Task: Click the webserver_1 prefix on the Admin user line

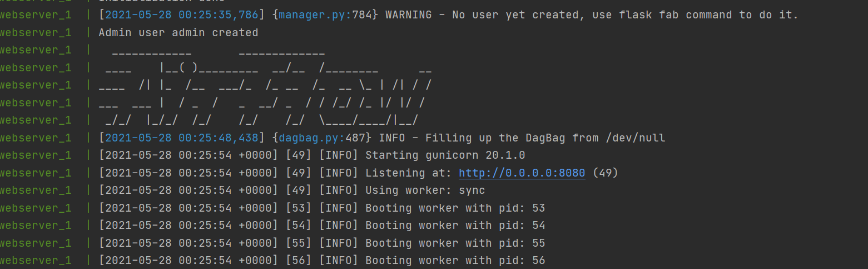Action: [36, 33]
